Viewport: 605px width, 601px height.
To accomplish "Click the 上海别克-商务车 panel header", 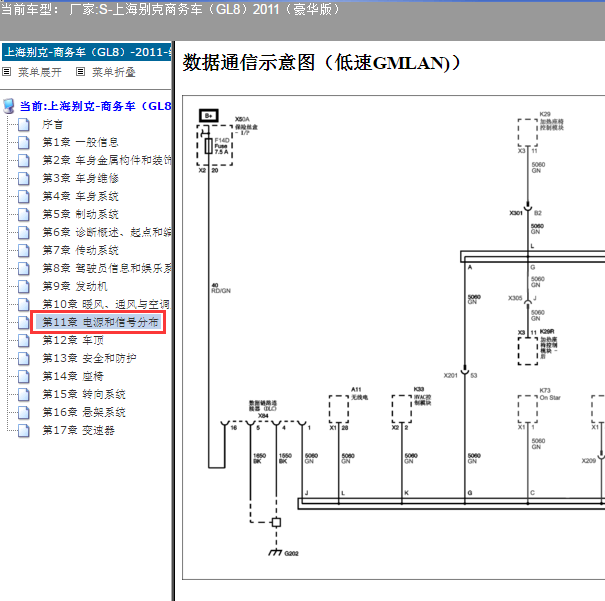I will [x=86, y=52].
